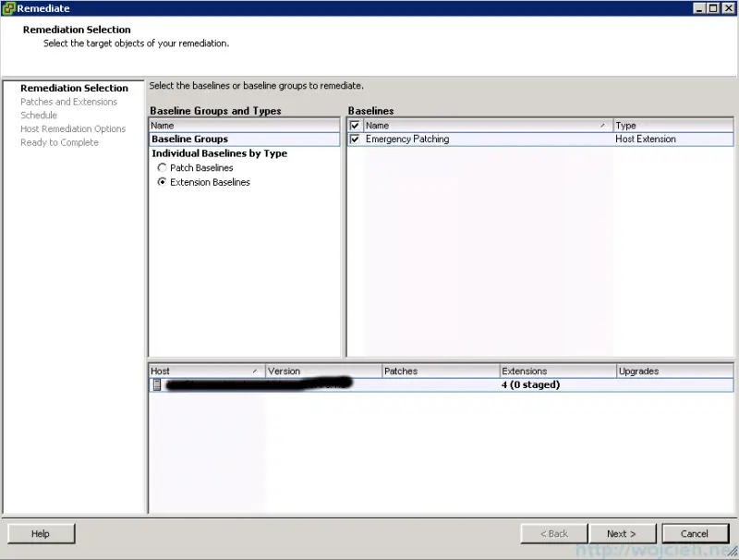Click the Next button

coord(623,533)
